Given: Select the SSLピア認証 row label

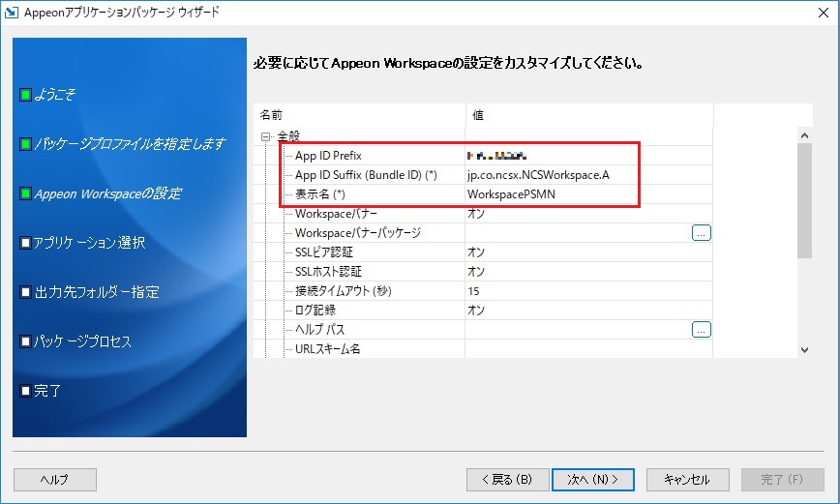Looking at the screenshot, I should pos(324,252).
